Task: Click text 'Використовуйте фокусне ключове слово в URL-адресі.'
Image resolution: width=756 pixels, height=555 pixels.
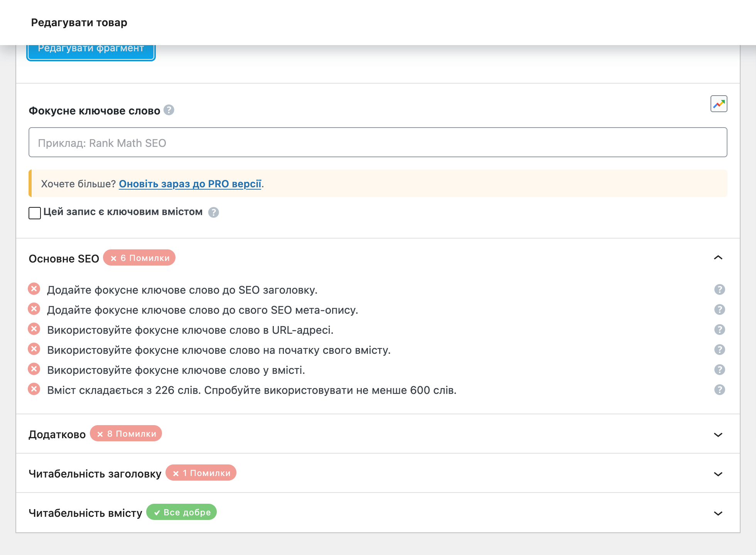Action: [x=190, y=330]
